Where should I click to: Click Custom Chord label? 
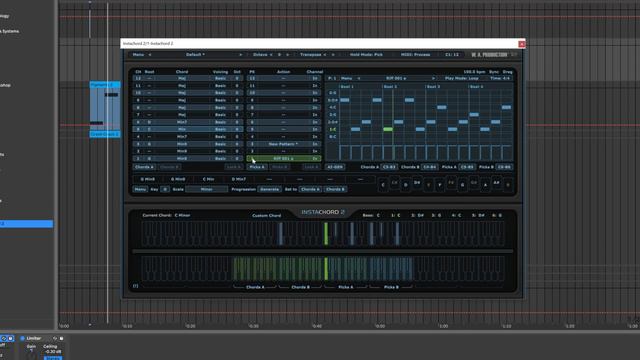point(267,216)
